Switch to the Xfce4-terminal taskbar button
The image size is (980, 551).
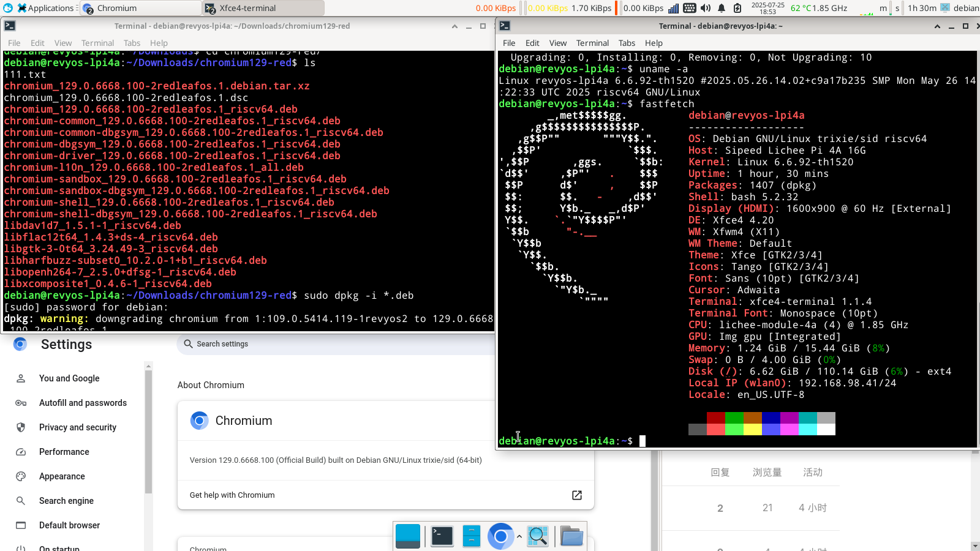click(x=264, y=8)
